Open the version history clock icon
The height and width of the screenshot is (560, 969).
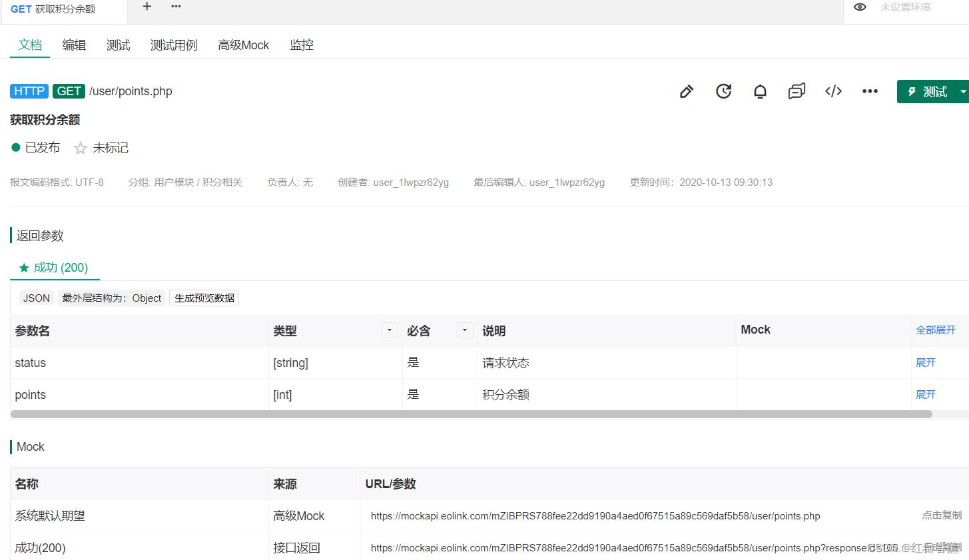tap(723, 91)
